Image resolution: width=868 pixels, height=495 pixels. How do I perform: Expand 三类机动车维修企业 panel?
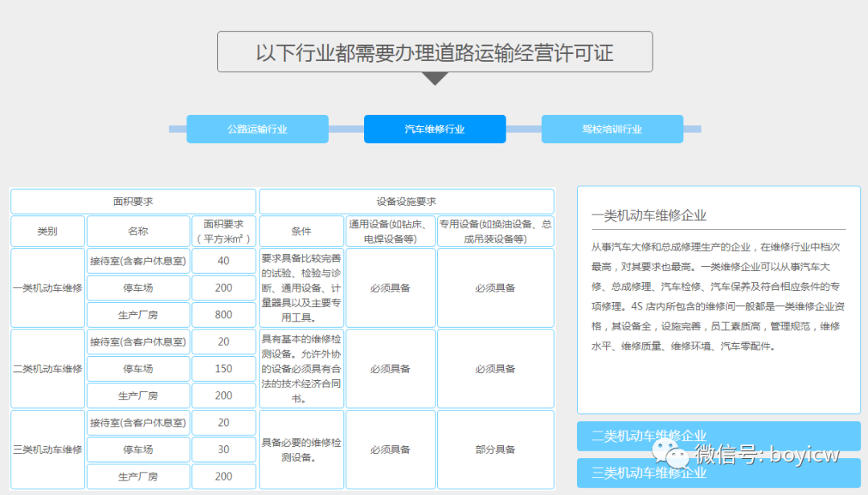click(x=719, y=472)
